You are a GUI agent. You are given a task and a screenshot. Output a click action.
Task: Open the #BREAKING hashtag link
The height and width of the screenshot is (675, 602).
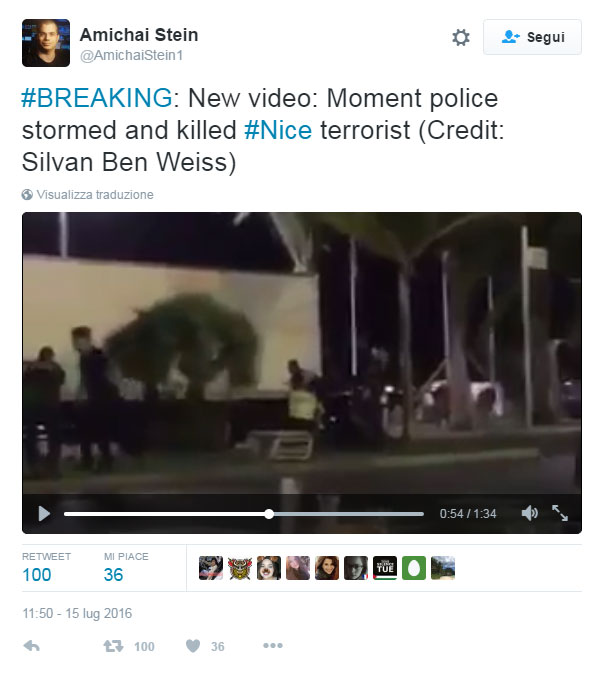tap(97, 98)
